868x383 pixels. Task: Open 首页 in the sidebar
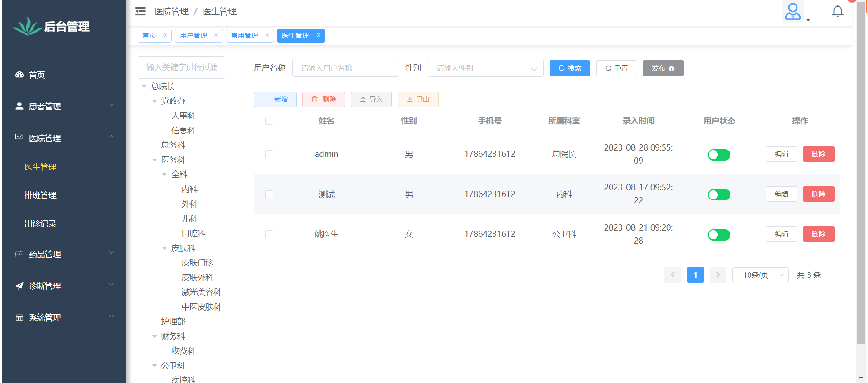click(x=37, y=75)
